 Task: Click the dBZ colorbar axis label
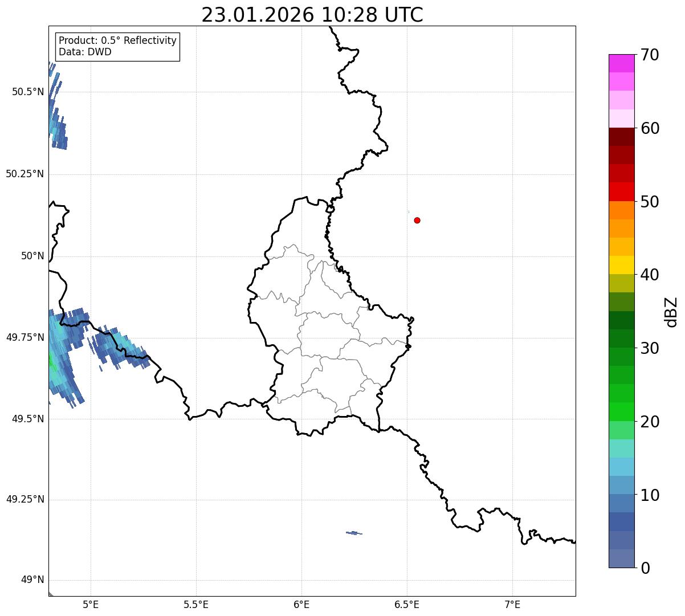click(671, 312)
